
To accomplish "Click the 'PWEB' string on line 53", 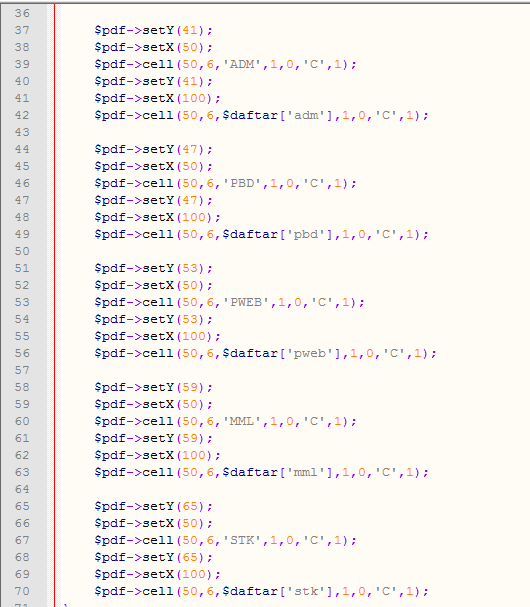I will pyautogui.click(x=246, y=302).
